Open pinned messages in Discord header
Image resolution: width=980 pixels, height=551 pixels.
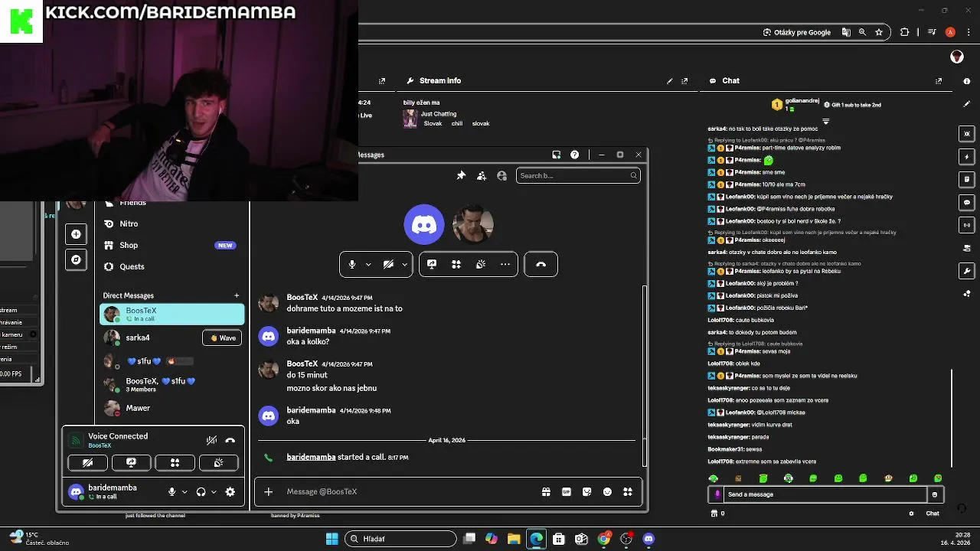point(461,176)
